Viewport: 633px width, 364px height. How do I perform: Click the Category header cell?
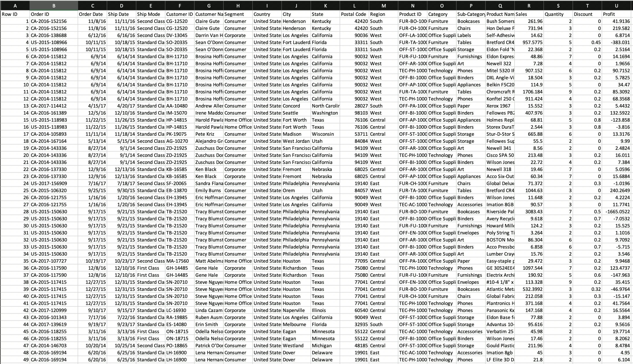pos(442,14)
